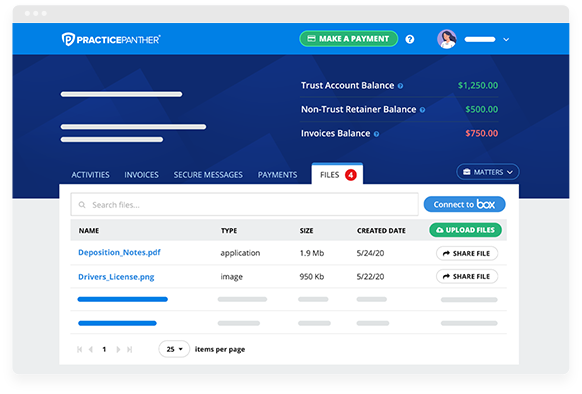This screenshot has width=582, height=394.
Task: Open the help question mark icon
Action: point(410,39)
